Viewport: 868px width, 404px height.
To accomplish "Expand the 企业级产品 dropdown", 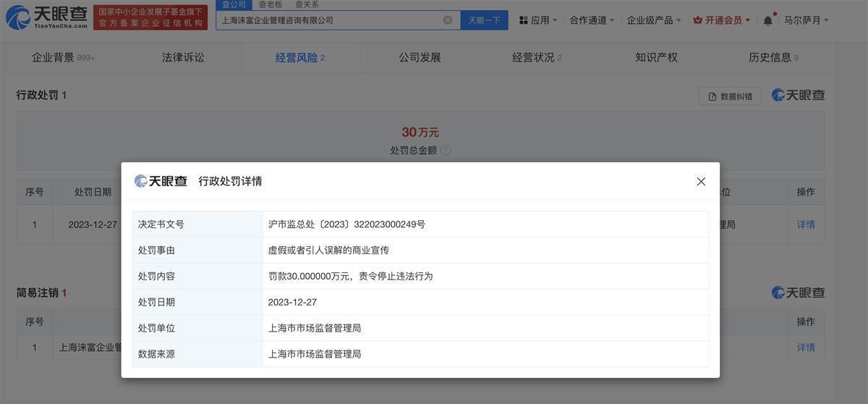I will [x=653, y=20].
